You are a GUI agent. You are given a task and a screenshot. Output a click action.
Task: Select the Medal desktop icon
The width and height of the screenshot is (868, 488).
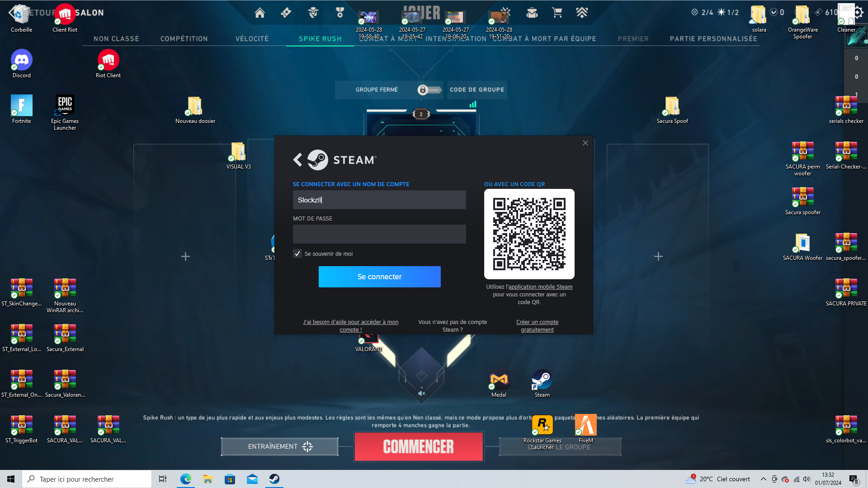(499, 383)
